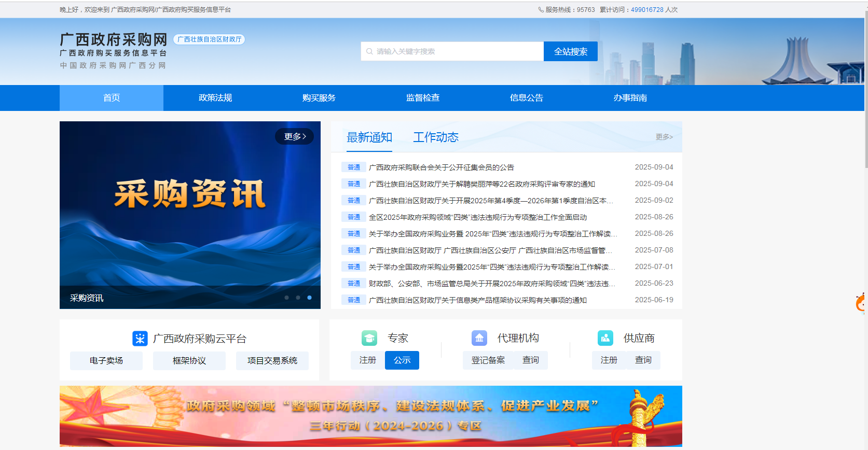This screenshot has width=868, height=450.
Task: Expand 更多> link in notices panel
Action: click(664, 137)
